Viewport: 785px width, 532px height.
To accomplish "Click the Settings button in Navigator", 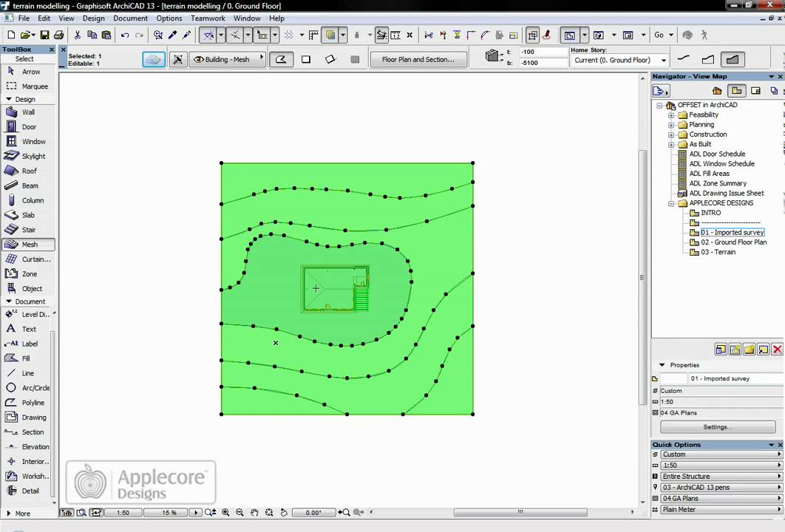I will 718,427.
